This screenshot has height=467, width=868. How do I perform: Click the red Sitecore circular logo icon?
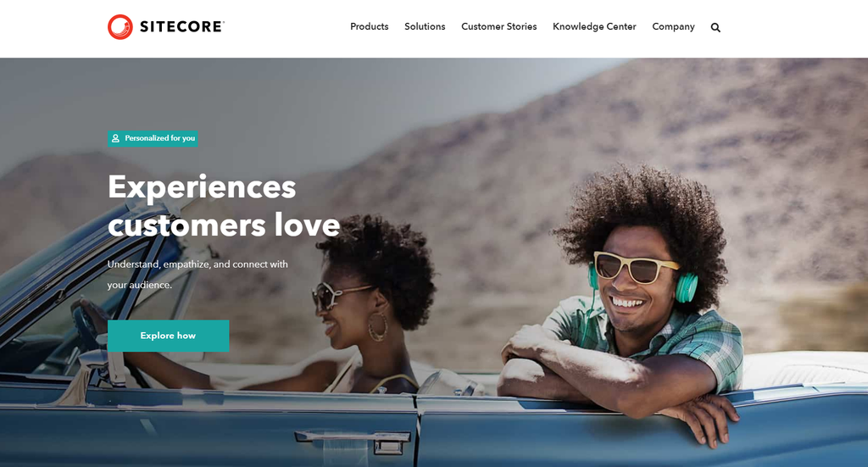[120, 26]
